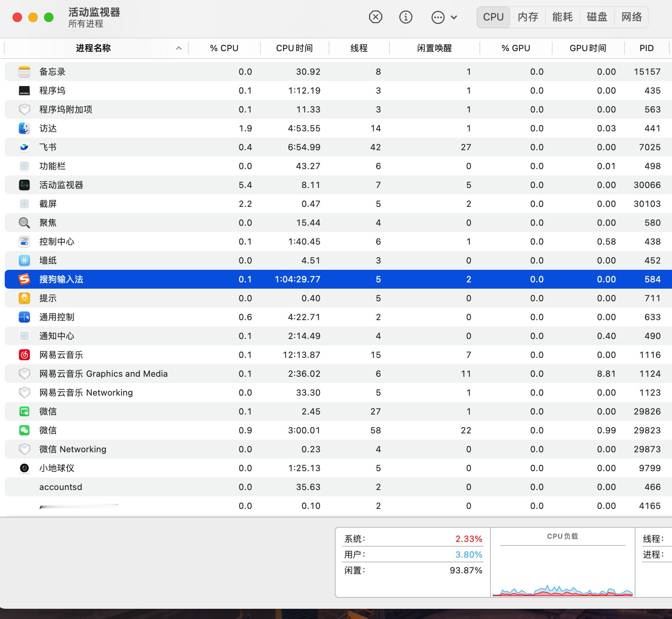
Task: Click the 微信 icon with PID 29826
Action: (x=24, y=411)
